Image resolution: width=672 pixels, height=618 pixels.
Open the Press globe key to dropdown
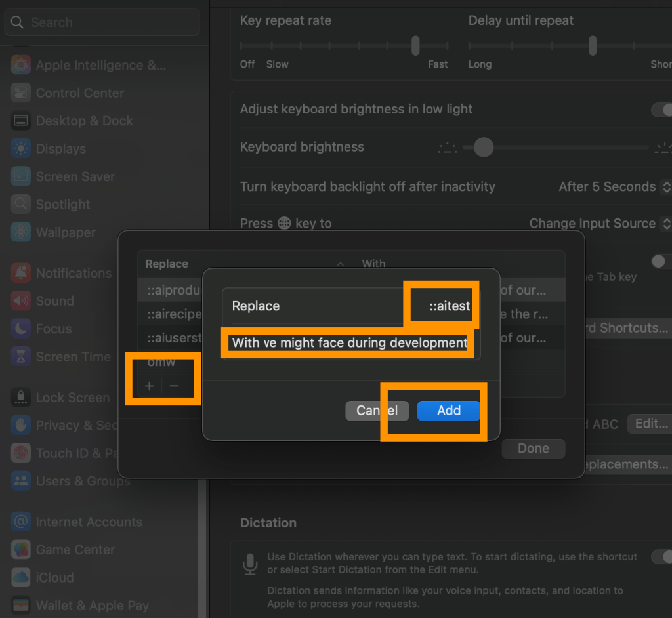pos(600,224)
